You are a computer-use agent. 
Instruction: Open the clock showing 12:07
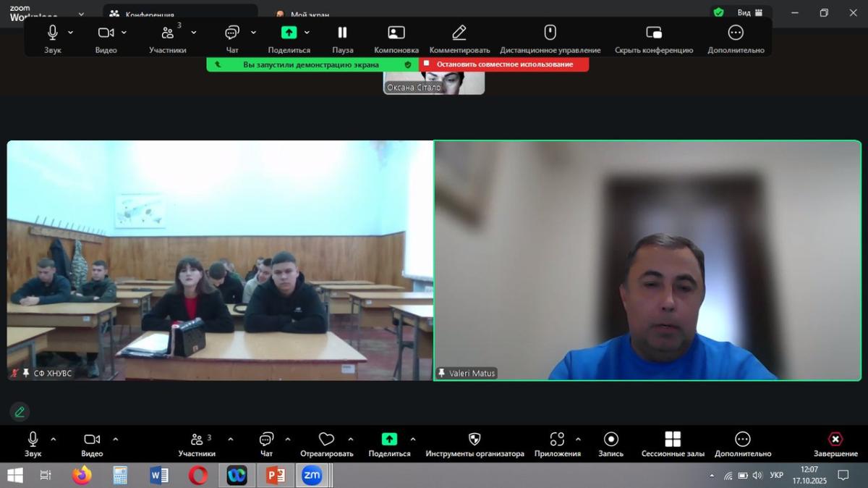coord(809,476)
